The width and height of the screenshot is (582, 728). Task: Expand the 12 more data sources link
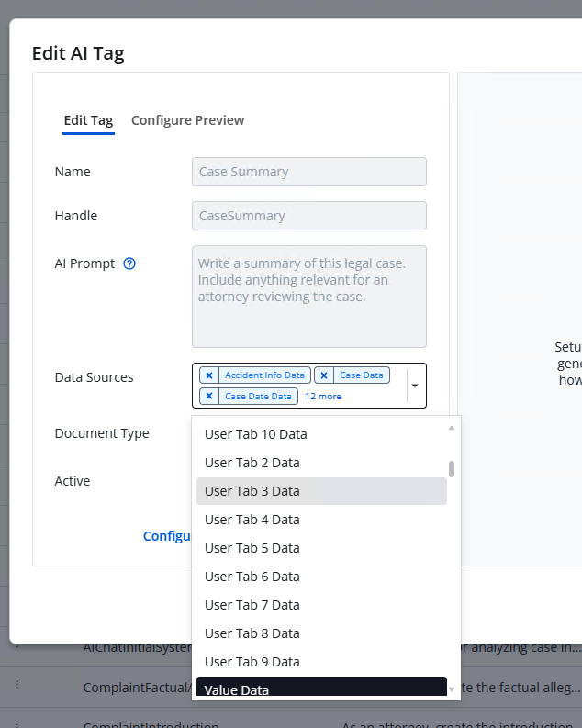pos(323,397)
